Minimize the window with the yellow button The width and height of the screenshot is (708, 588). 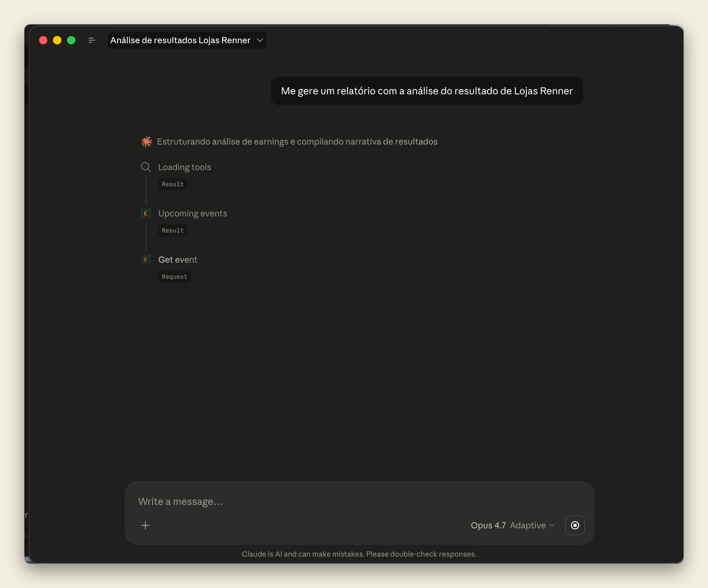[x=57, y=40]
